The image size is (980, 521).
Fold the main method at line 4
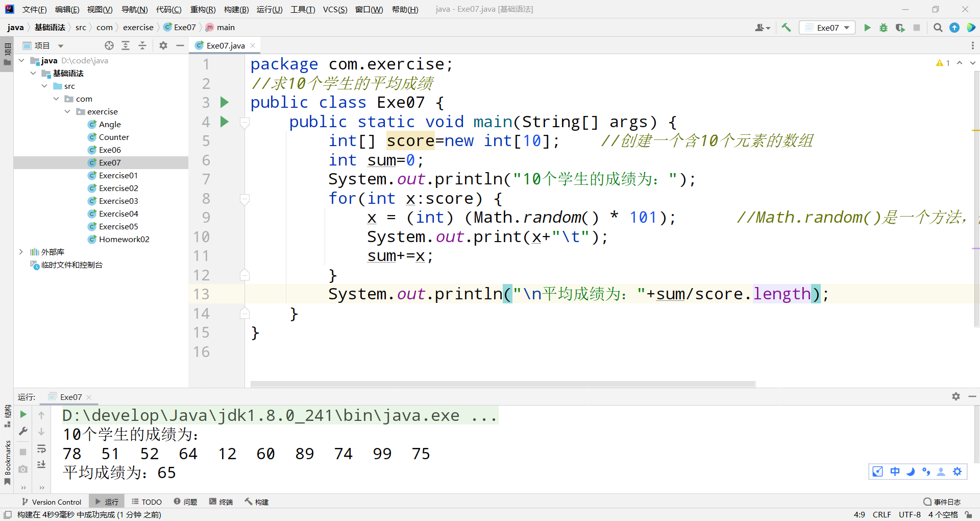click(244, 123)
